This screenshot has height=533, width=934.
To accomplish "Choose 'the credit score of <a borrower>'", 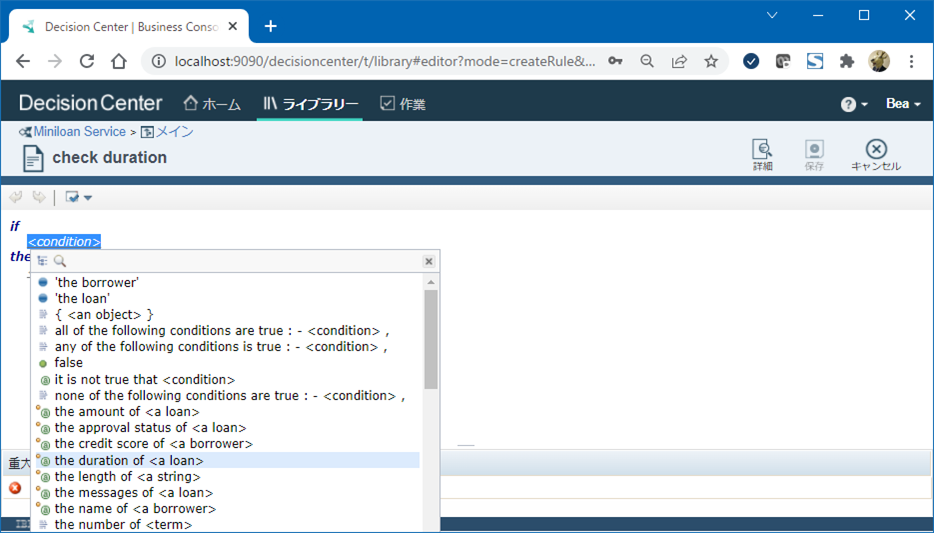I will point(154,444).
